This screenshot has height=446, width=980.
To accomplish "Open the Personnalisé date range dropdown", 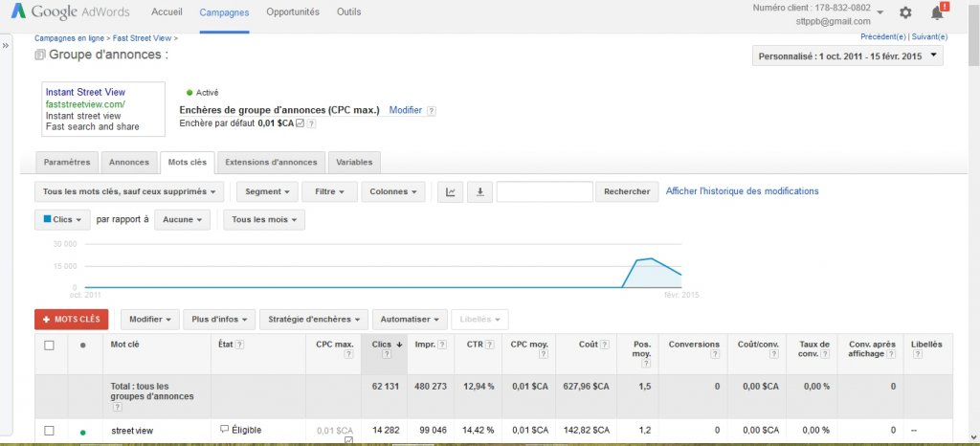I will [x=848, y=56].
